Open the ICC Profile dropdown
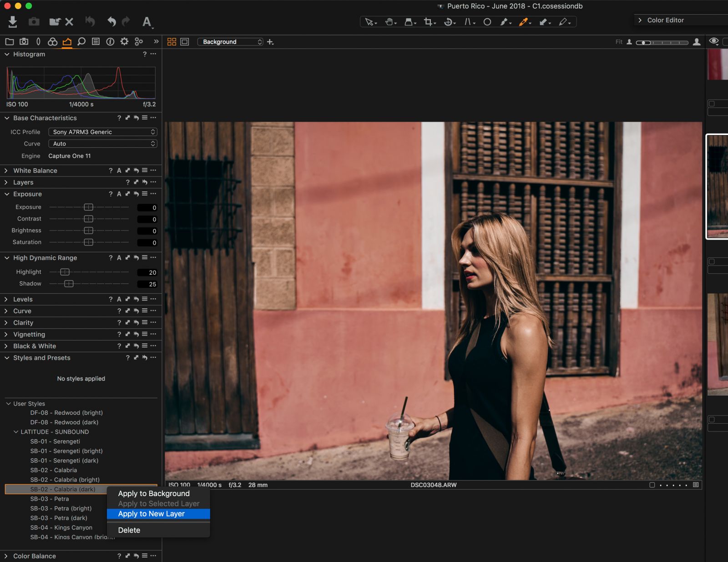The image size is (728, 562). click(x=102, y=132)
